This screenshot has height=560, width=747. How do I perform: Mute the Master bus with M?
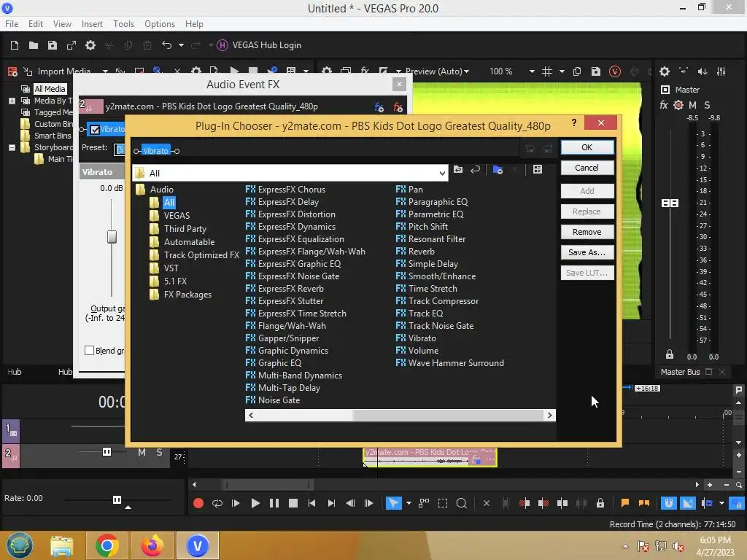(x=692, y=105)
